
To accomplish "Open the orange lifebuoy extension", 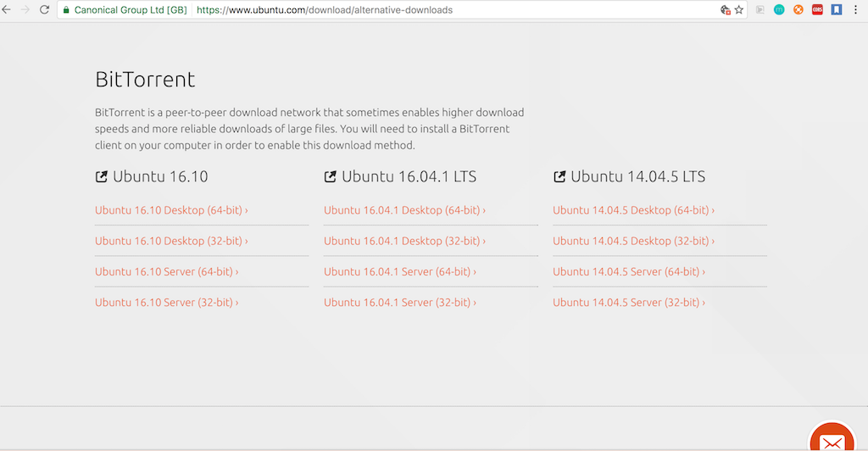I will [798, 10].
